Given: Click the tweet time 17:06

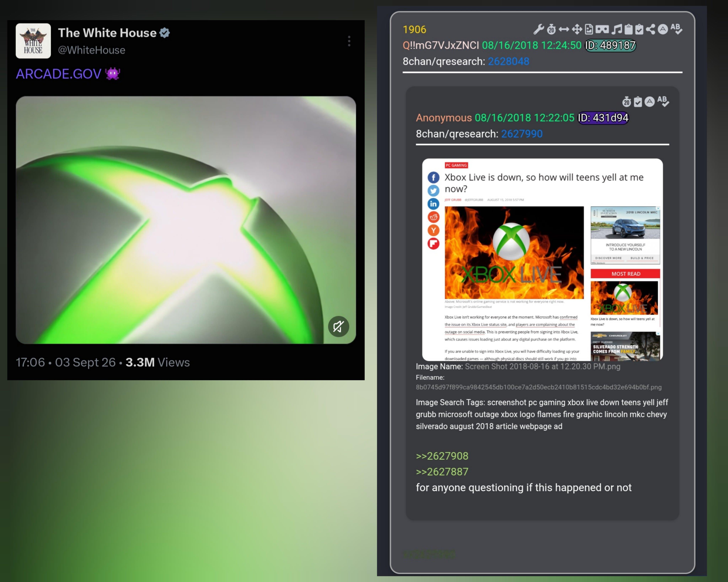Looking at the screenshot, I should pos(30,362).
